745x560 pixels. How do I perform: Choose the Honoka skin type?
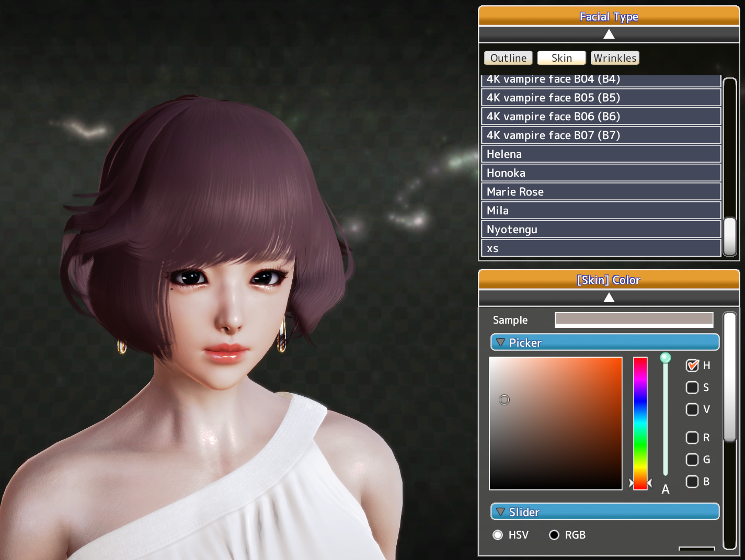coord(601,173)
